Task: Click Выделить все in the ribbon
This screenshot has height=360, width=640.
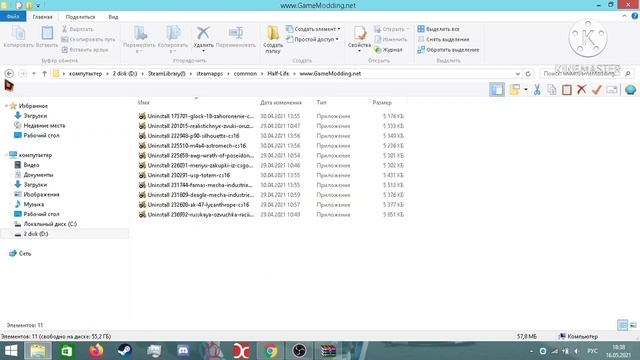Action: coord(438,29)
